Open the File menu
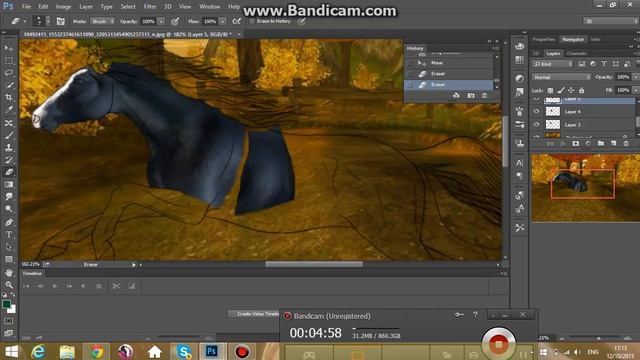640x360 pixels. (27, 7)
